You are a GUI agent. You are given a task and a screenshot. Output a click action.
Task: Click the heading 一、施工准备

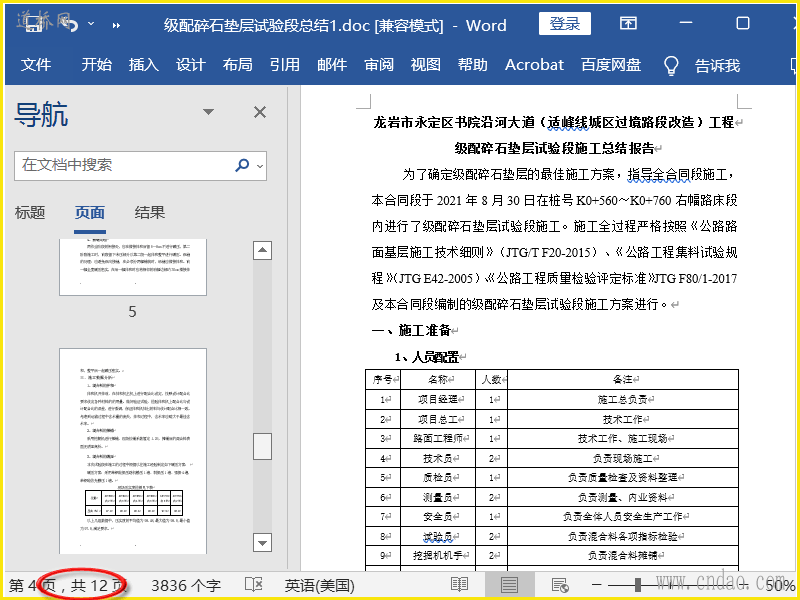coord(411,330)
